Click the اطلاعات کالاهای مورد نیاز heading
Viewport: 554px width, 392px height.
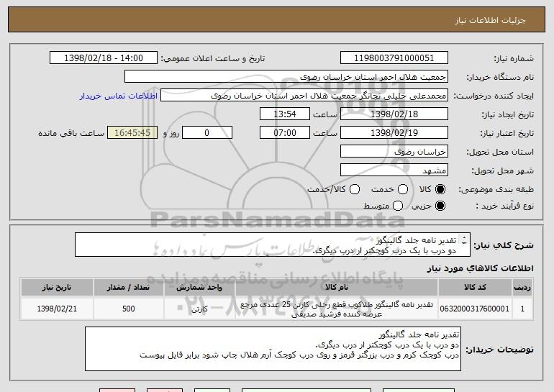481,268
